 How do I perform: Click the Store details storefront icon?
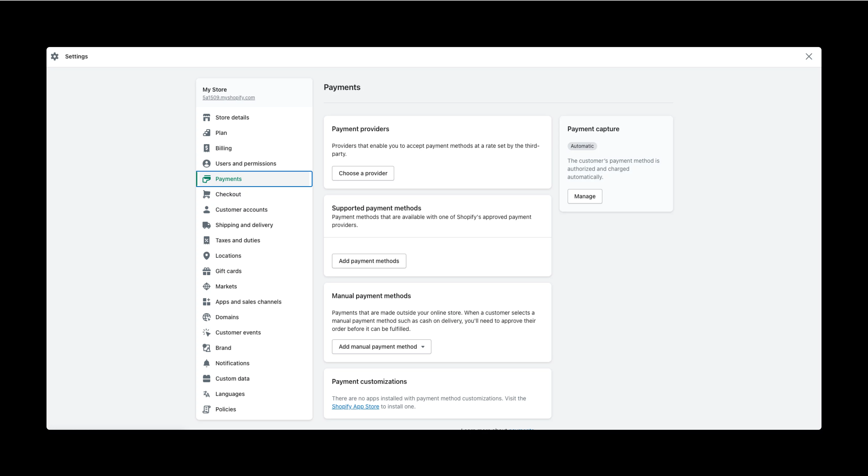[207, 117]
